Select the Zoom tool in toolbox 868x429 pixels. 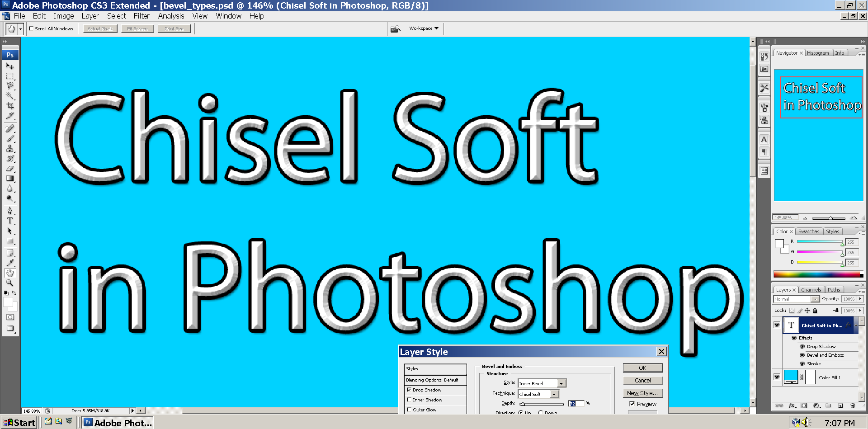click(9, 283)
